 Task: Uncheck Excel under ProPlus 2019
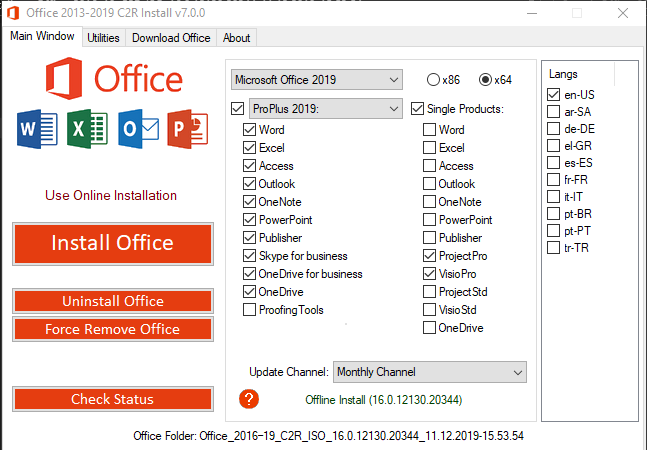tap(250, 148)
